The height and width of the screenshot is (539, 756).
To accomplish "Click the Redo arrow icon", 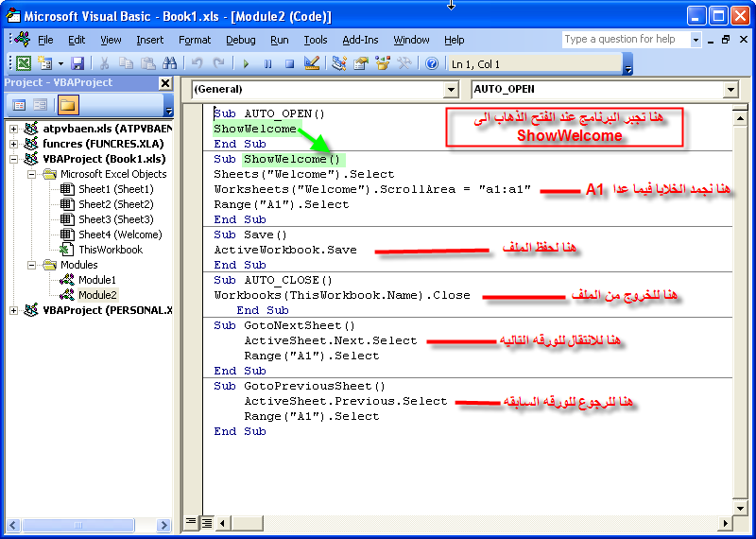I will click(218, 63).
